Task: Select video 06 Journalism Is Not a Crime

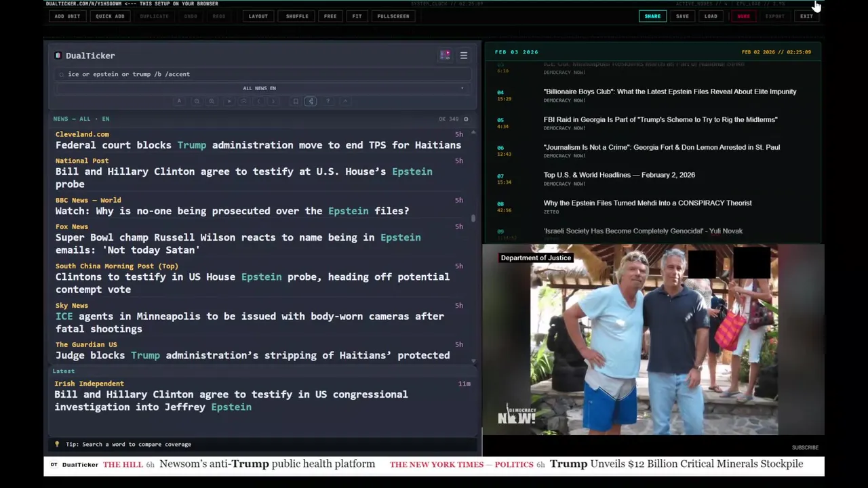Action: tap(662, 147)
